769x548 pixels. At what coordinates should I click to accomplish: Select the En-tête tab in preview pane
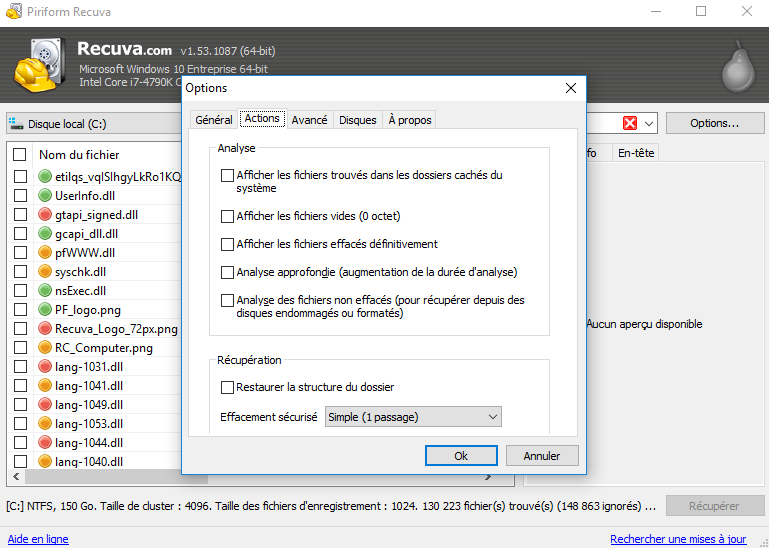636,153
